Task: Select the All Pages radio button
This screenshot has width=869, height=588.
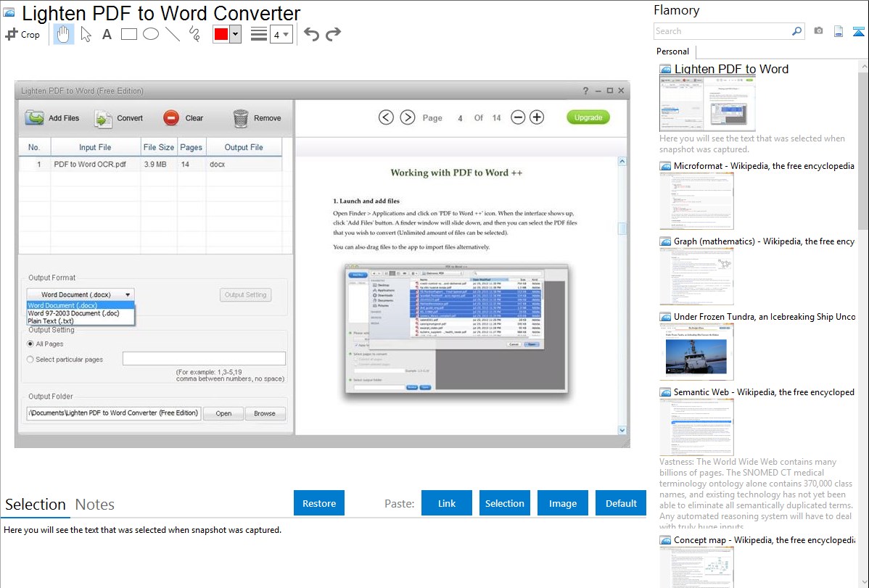Action: pyautogui.click(x=30, y=344)
